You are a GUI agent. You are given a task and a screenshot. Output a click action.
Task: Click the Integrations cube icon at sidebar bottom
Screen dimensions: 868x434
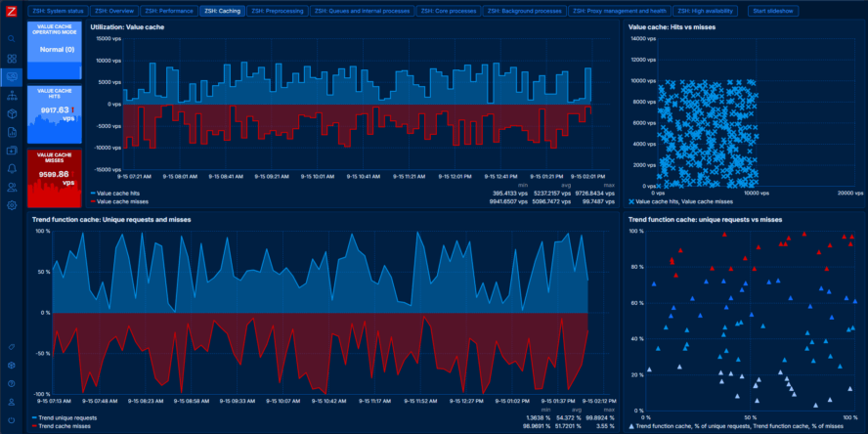[12, 366]
